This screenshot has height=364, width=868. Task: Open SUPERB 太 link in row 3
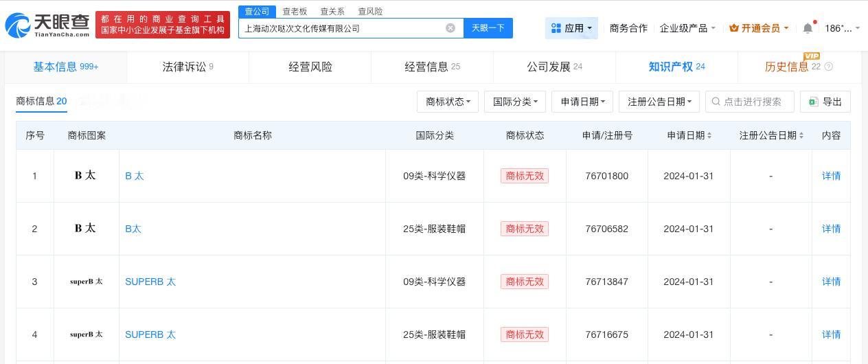(150, 282)
